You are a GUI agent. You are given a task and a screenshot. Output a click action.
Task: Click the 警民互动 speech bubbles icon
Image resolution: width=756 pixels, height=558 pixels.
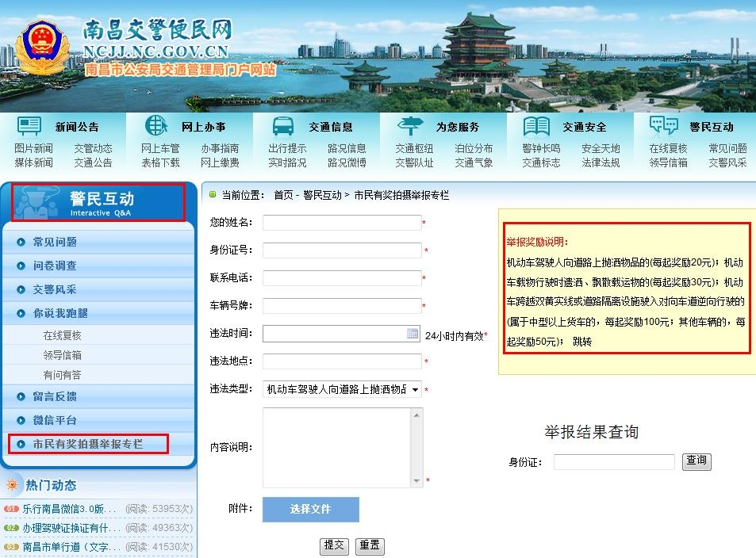pos(663,125)
